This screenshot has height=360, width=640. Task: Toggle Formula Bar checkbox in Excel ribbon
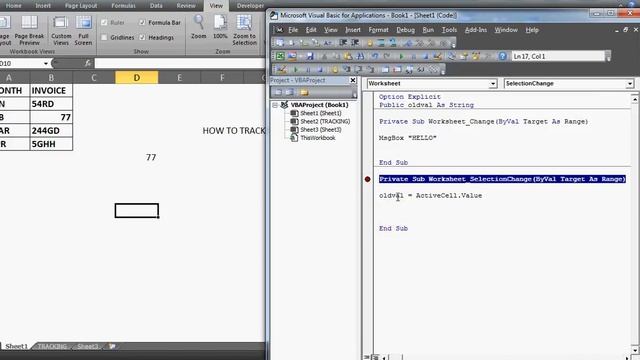click(142, 22)
